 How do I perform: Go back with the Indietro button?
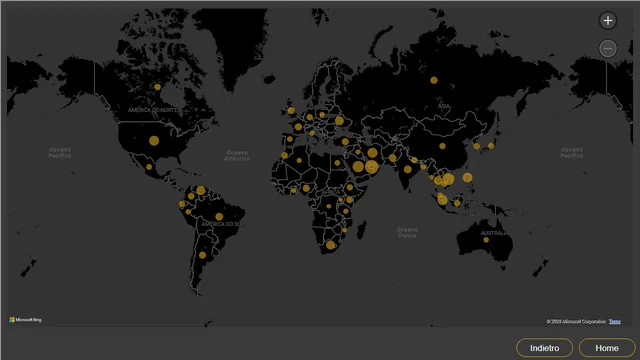pos(544,348)
